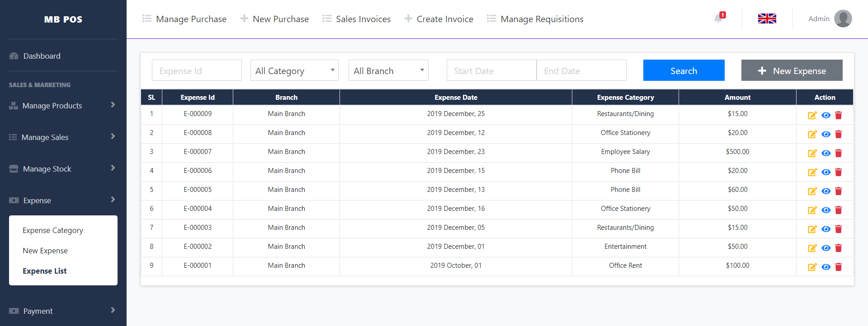868x326 pixels.
Task: View expense E-000004 via eye icon
Action: [826, 210]
